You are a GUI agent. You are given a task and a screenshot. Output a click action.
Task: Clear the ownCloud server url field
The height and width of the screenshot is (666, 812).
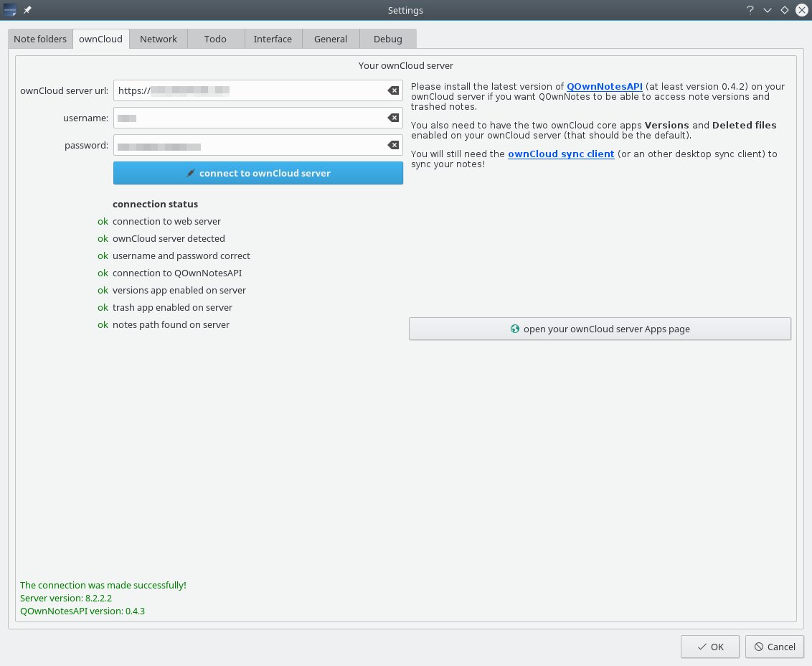coord(393,90)
